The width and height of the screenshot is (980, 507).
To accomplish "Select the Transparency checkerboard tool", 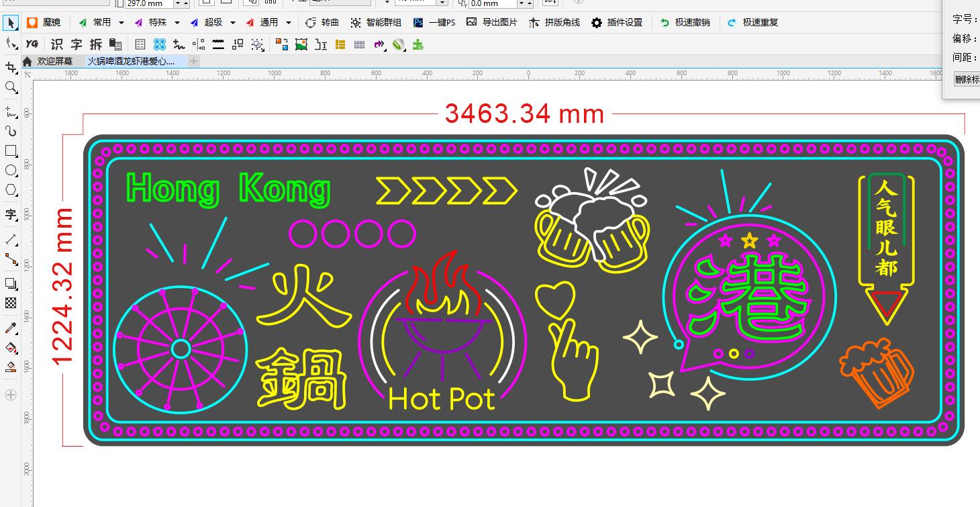I will tap(11, 303).
